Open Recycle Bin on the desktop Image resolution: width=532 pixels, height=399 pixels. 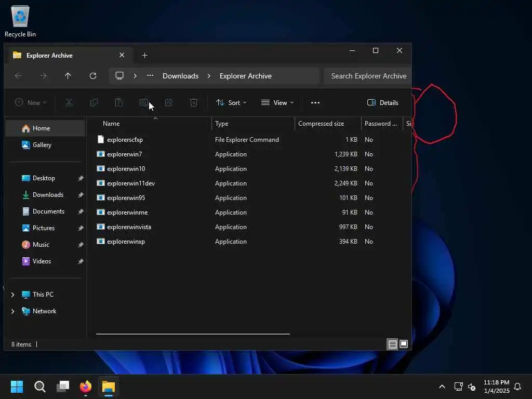20,22
